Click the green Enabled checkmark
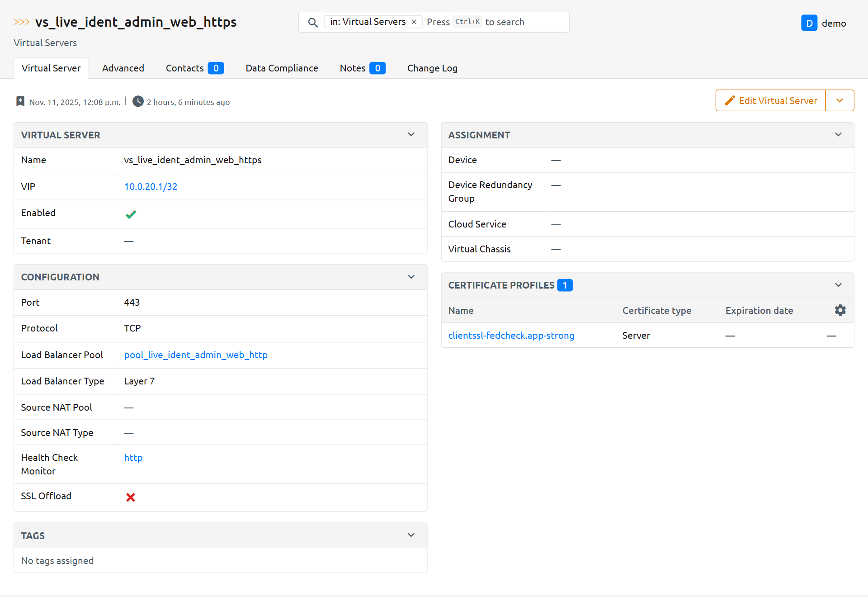868x597 pixels. [x=131, y=214]
